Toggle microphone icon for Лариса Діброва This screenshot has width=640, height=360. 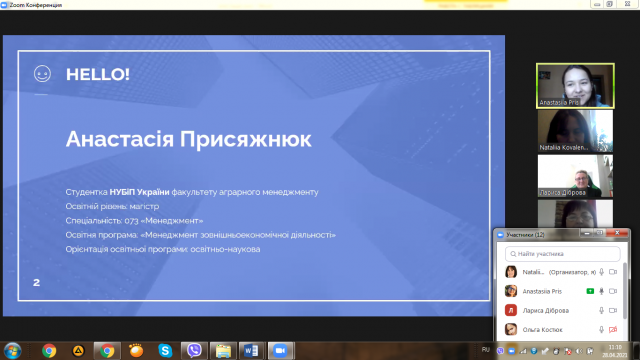tap(601, 310)
